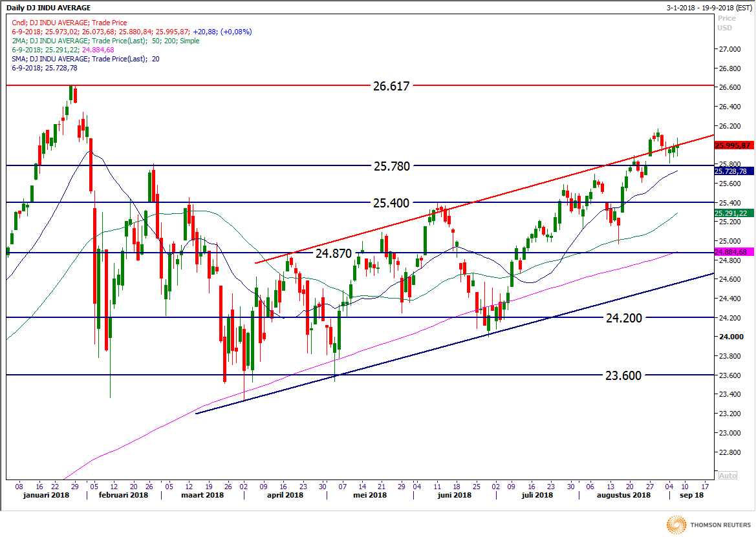Click the 25.780 horizontal level label
The height and width of the screenshot is (537, 756).
391,166
